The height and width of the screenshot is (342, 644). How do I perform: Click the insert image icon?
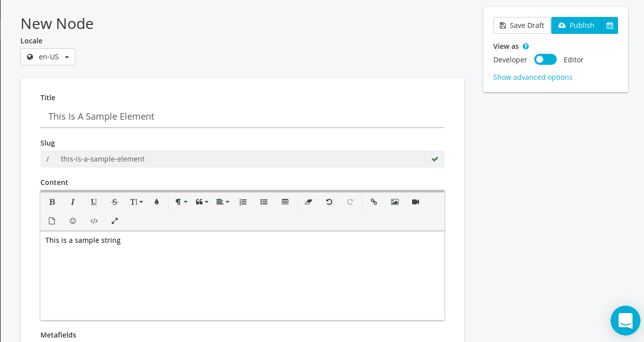pyautogui.click(x=395, y=202)
